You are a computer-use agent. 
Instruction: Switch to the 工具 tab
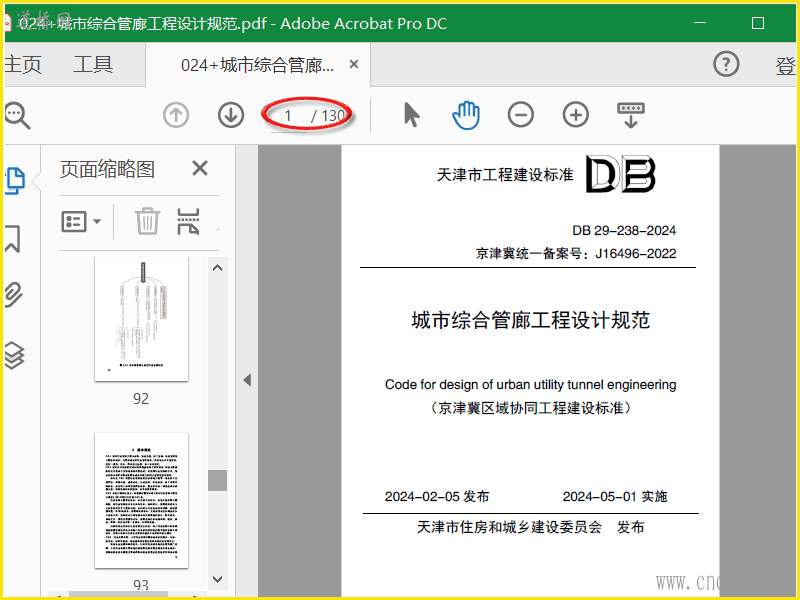(93, 65)
